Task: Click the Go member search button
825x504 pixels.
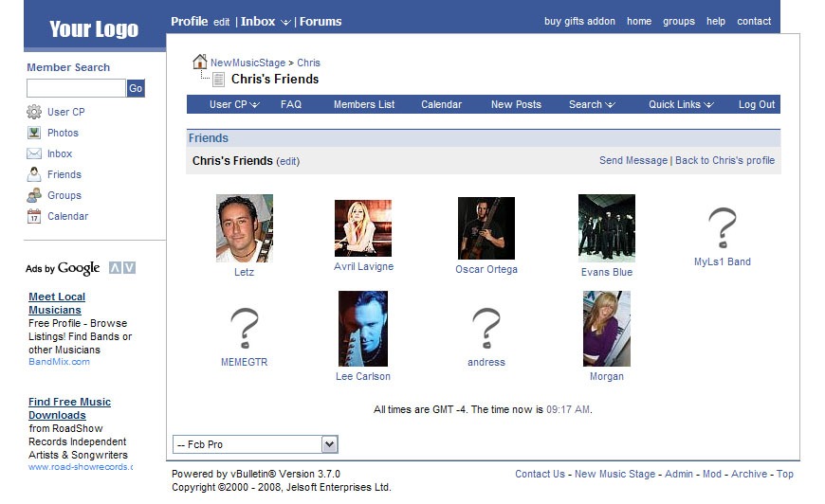Action: [x=136, y=88]
